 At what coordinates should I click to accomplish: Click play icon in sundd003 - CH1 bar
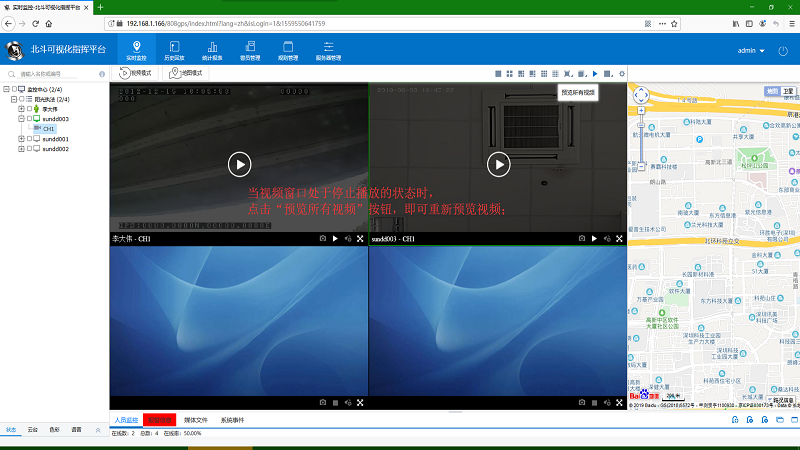pyautogui.click(x=594, y=238)
